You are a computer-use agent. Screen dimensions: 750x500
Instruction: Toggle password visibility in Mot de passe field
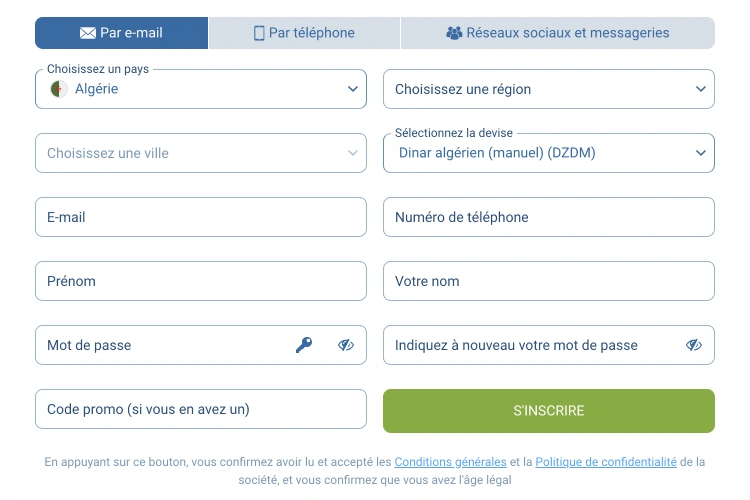point(346,345)
